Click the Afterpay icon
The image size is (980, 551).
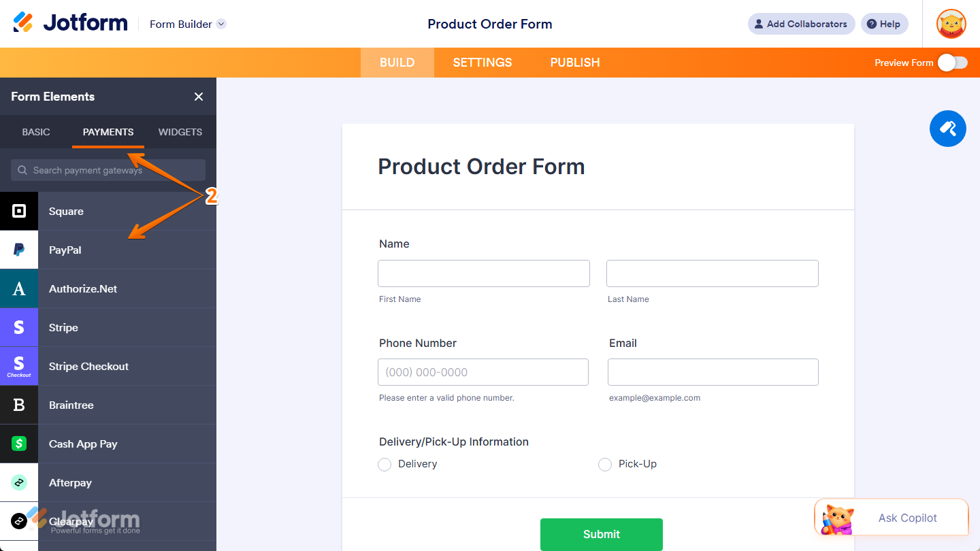pyautogui.click(x=18, y=482)
